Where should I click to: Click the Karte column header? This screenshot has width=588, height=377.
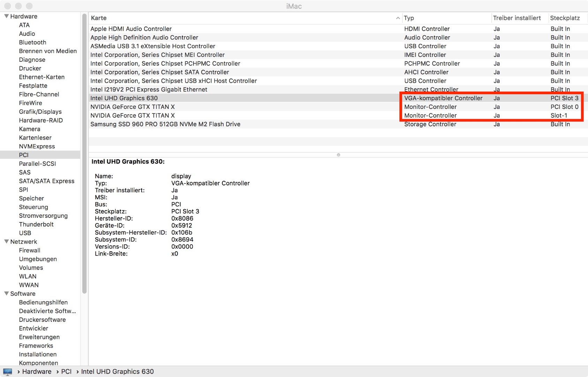(x=99, y=18)
